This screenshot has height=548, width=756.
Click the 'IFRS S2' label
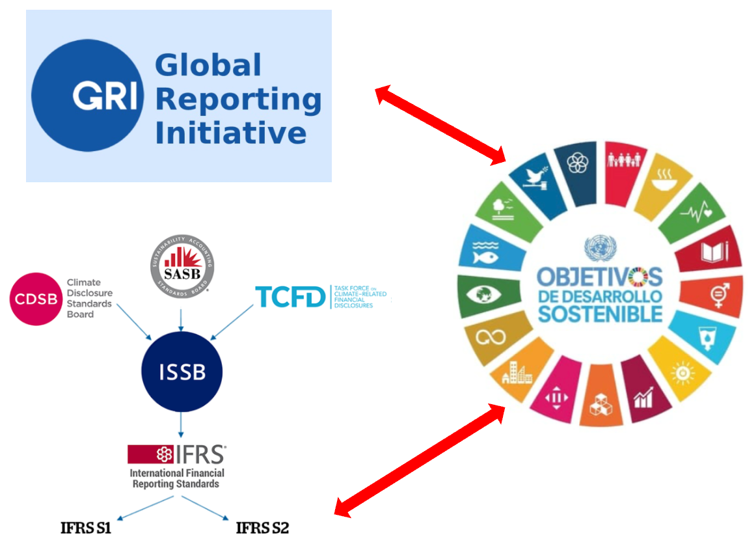coord(262,528)
